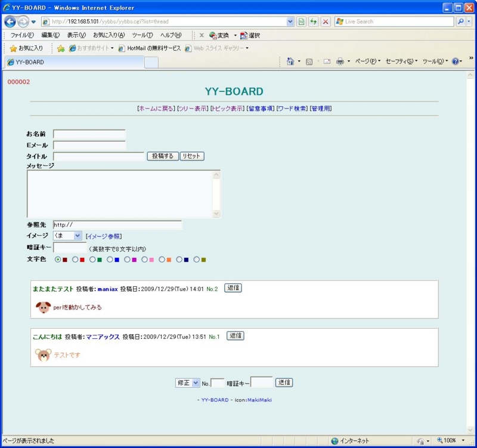Click the red Stop loading icon
The height and width of the screenshot is (448, 477).
[x=326, y=22]
